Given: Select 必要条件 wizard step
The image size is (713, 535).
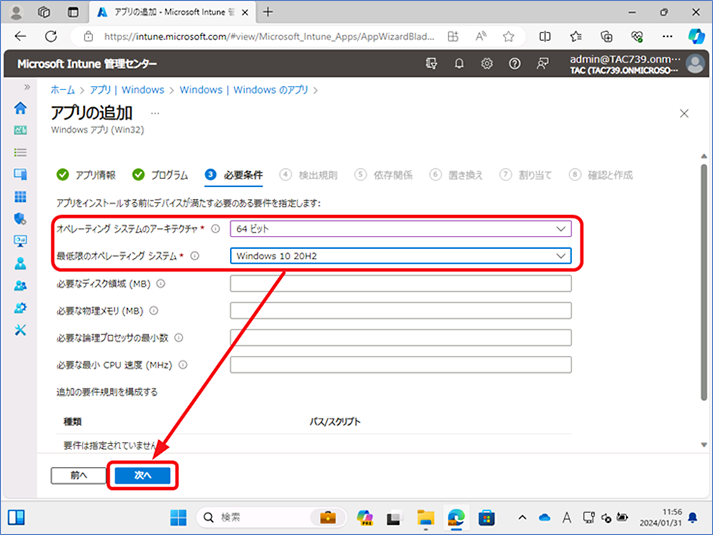Looking at the screenshot, I should [234, 175].
